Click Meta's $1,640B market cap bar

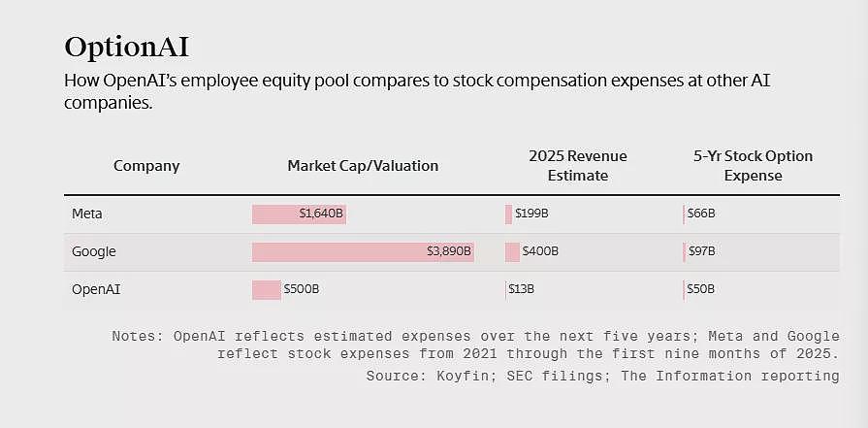click(299, 214)
